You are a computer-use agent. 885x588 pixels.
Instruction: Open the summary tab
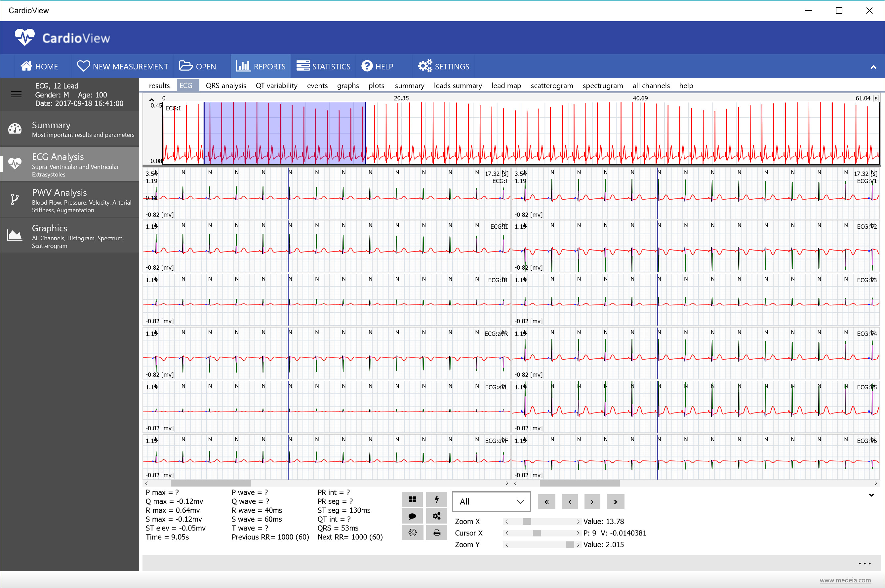coord(410,86)
